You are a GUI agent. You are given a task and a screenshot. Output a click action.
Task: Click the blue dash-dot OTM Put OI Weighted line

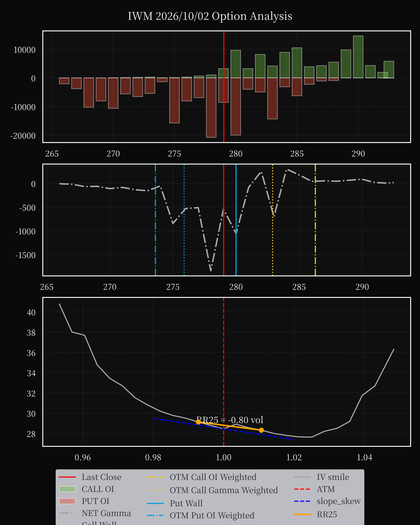coord(155,220)
